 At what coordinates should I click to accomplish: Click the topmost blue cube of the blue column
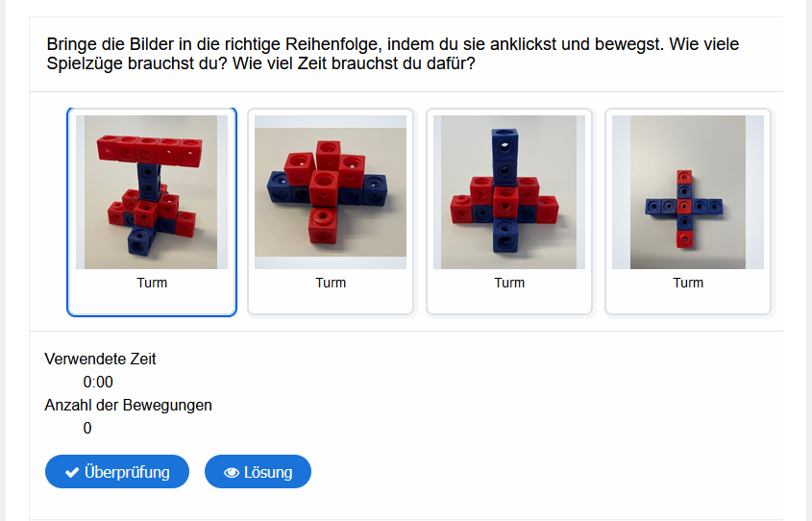pyautogui.click(x=505, y=140)
